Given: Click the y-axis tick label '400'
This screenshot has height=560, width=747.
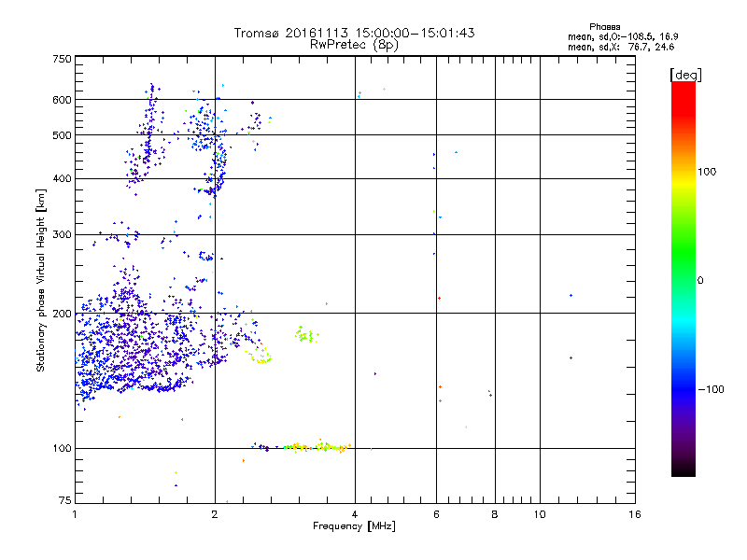Looking at the screenshot, I should (x=62, y=179).
